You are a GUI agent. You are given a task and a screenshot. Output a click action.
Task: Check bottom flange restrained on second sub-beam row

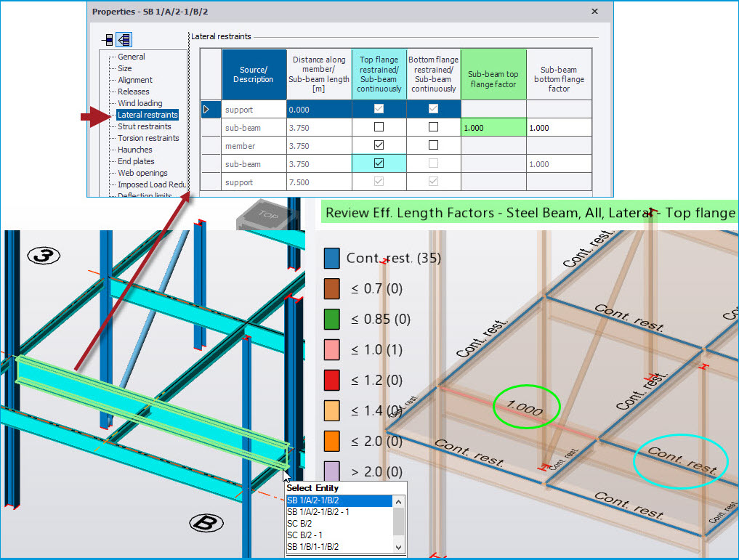[433, 163]
